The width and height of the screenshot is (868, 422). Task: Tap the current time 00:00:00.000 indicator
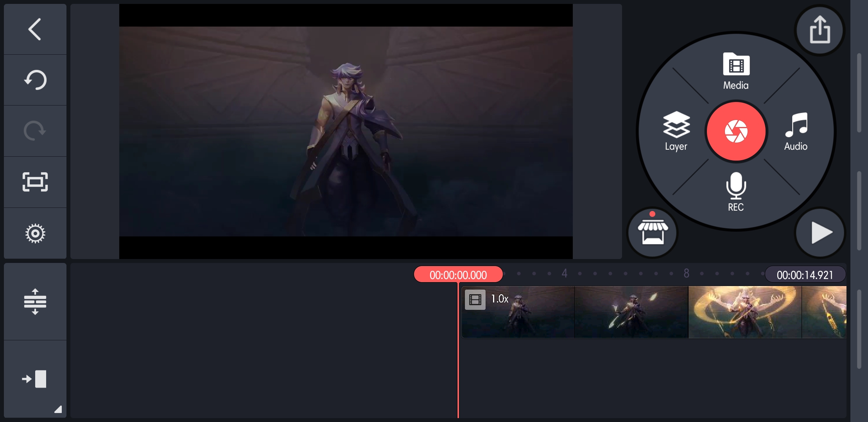[458, 275]
